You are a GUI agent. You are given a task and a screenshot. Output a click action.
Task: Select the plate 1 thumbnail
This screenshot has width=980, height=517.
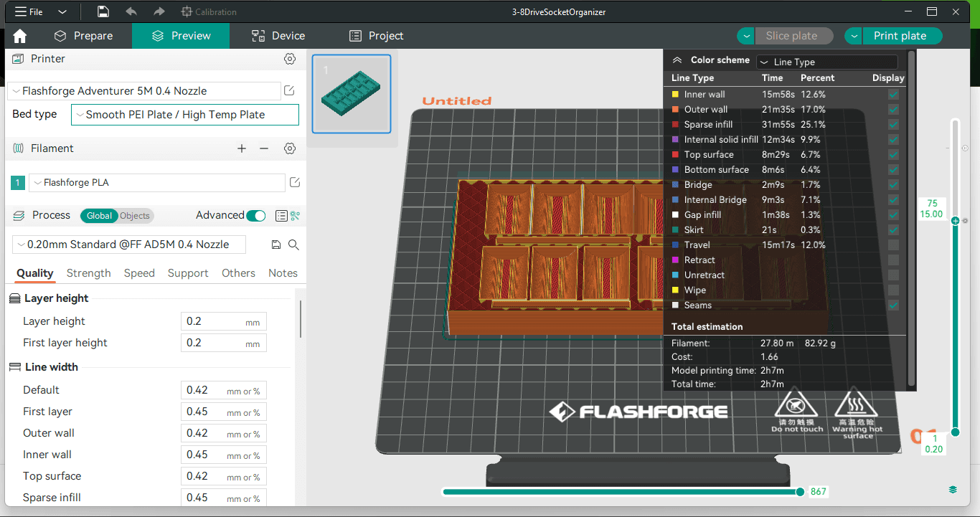pyautogui.click(x=352, y=94)
